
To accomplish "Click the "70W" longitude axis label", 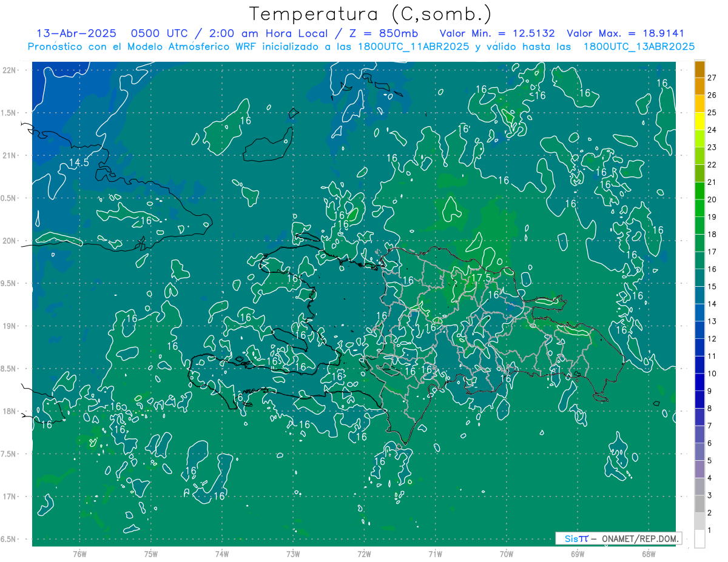I will (x=507, y=554).
